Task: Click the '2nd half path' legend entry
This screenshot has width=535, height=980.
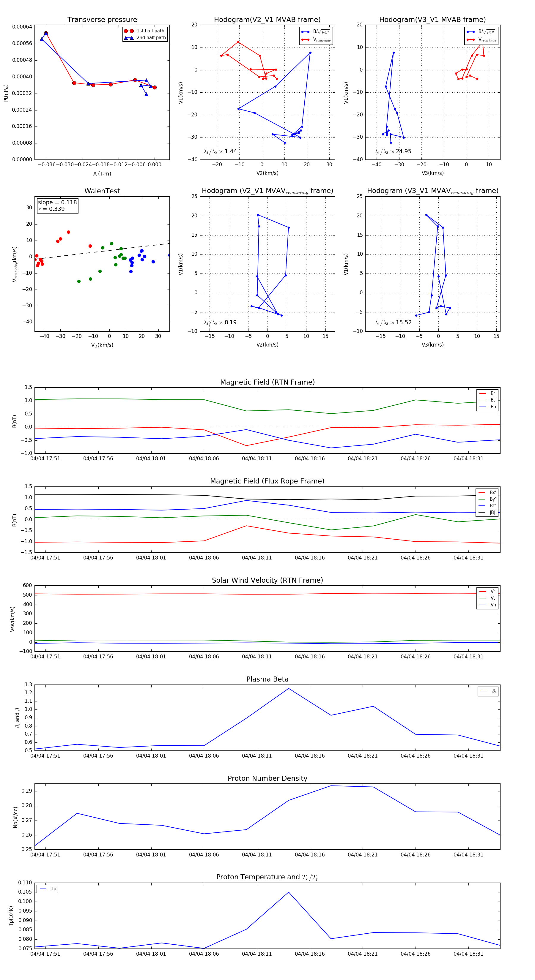Action: [145, 38]
